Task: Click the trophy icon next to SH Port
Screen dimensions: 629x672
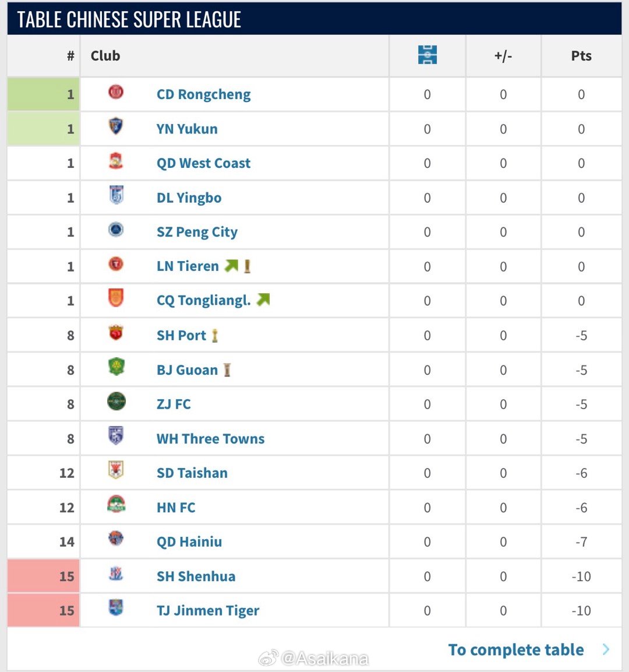Action: click(x=215, y=336)
